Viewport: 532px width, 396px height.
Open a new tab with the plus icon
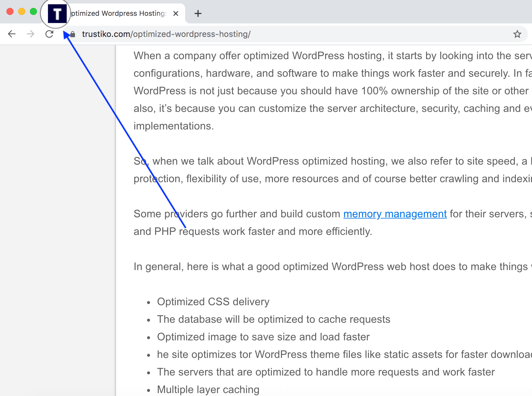[198, 13]
